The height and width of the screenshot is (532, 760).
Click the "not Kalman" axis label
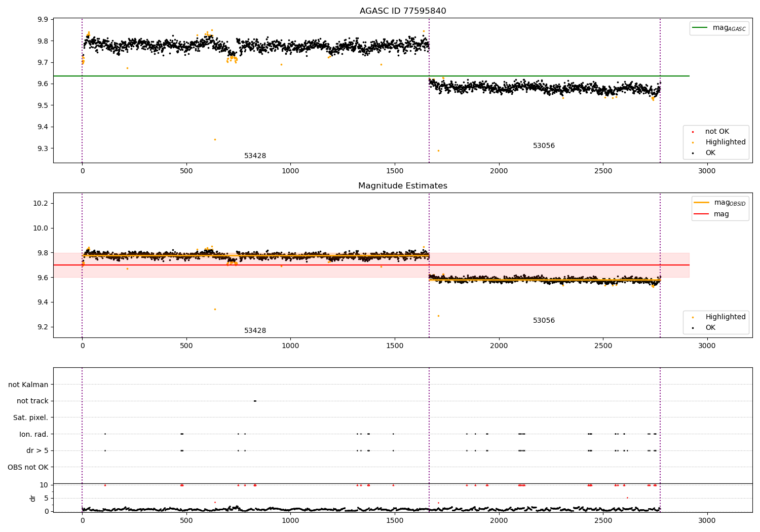click(28, 385)
